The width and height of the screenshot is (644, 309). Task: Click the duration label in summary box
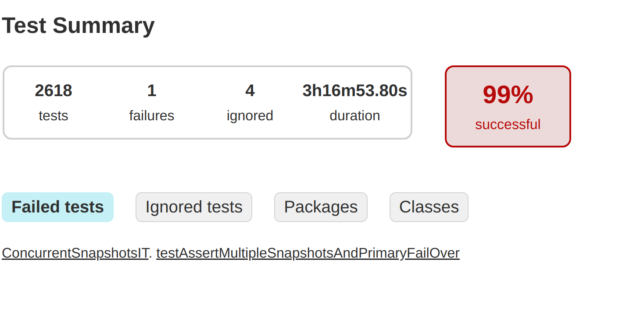[x=354, y=115]
